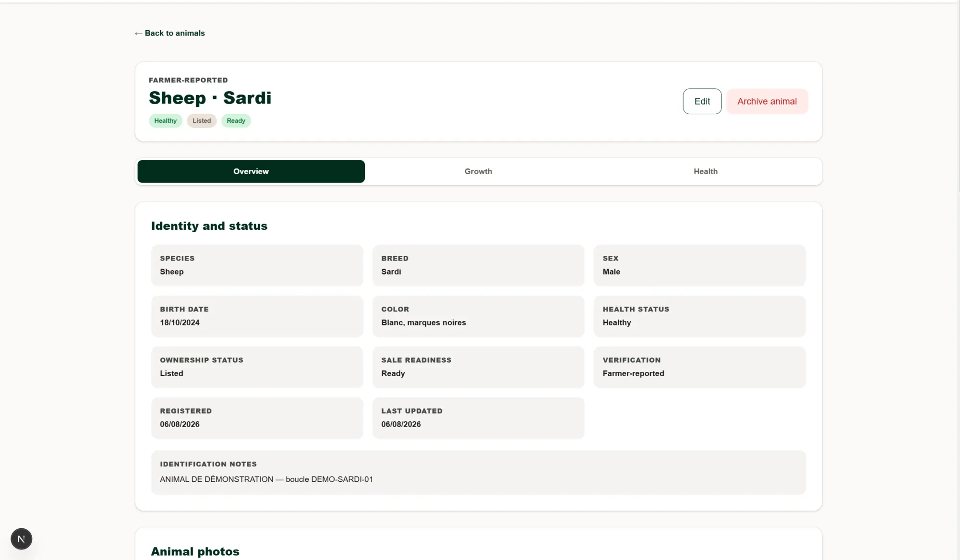Screen dimensions: 960x560
Task: Click the FARMER-REPORTED label above title
Action: [x=188, y=80]
